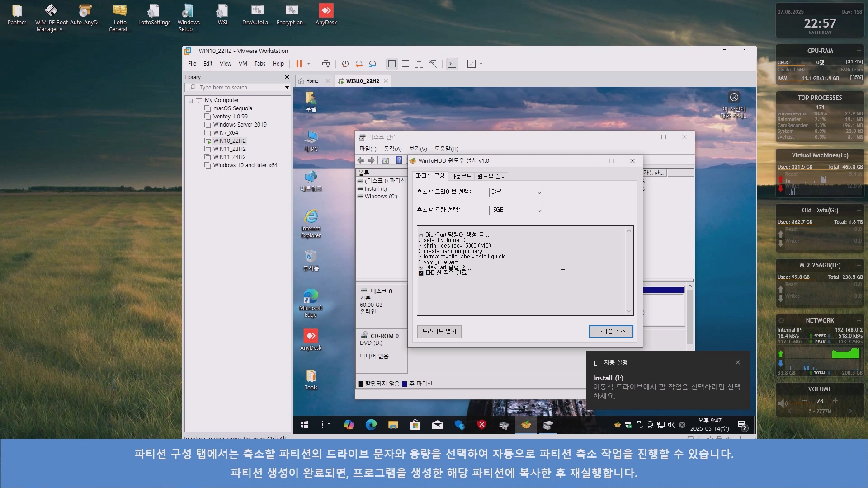This screenshot has width=868, height=488.
Task: Open the Tools folder on guest desktop
Action: point(311,380)
